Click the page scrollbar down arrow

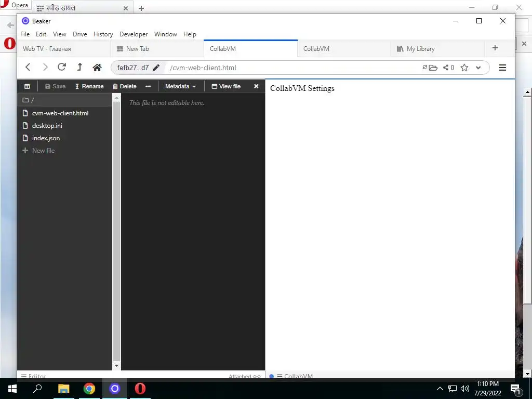coord(527,374)
